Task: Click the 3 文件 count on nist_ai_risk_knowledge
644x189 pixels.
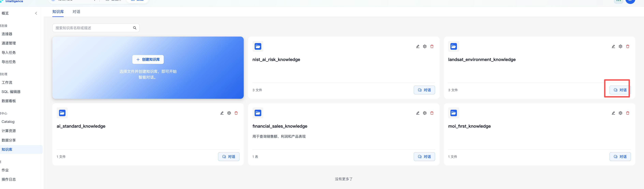Action: click(x=257, y=90)
